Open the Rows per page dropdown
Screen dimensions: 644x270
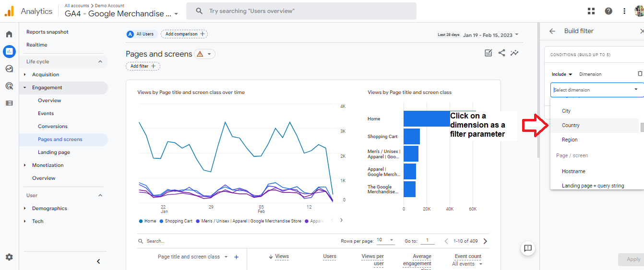pyautogui.click(x=385, y=240)
